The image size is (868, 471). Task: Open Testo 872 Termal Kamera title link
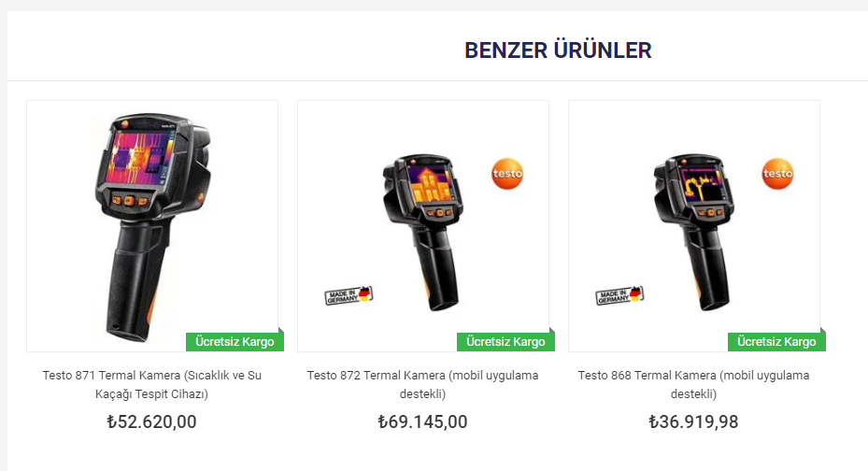tap(423, 384)
